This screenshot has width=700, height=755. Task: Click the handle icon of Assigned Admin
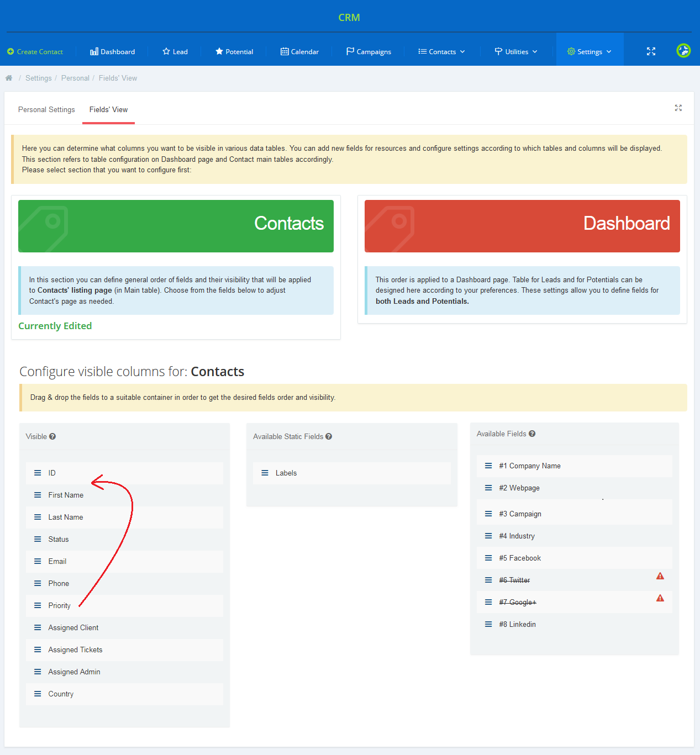pyautogui.click(x=38, y=672)
